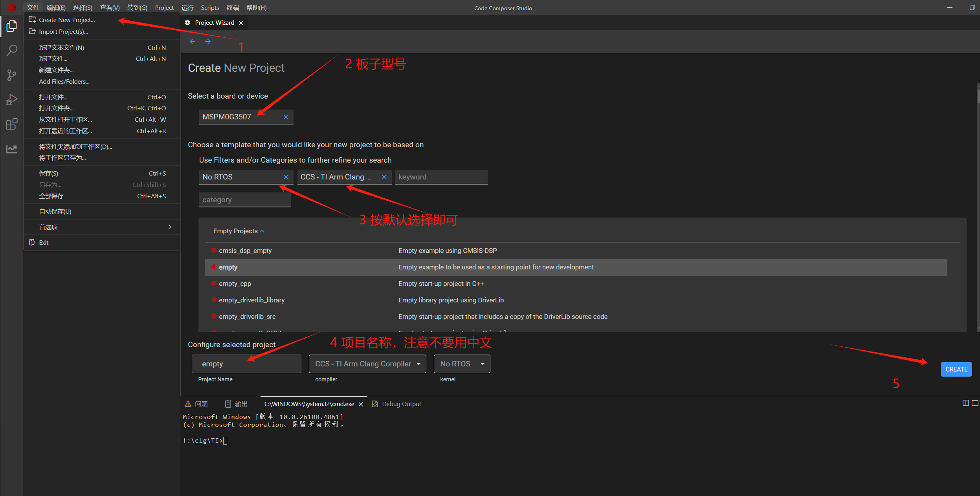Expand the 首选项 submenu arrow
Image resolution: width=980 pixels, height=496 pixels.
[170, 227]
